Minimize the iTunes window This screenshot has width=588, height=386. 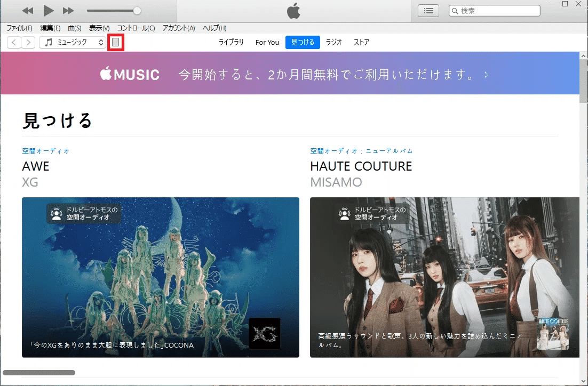tap(552, 4)
